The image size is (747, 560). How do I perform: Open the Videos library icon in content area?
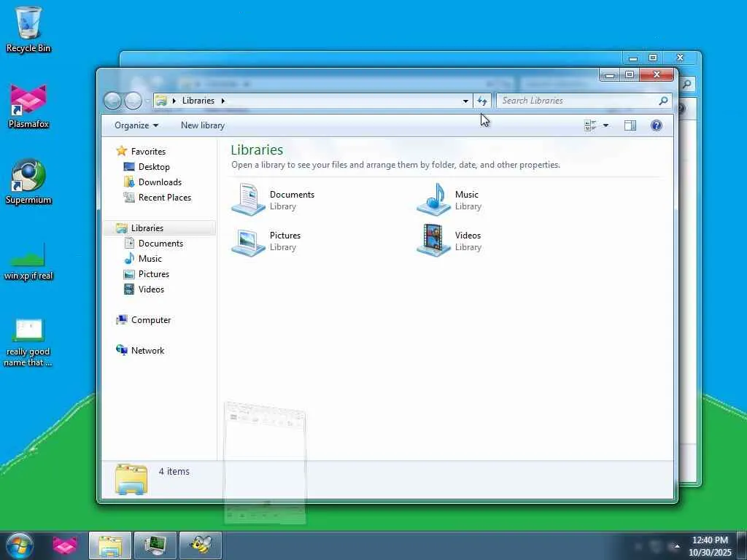point(433,241)
